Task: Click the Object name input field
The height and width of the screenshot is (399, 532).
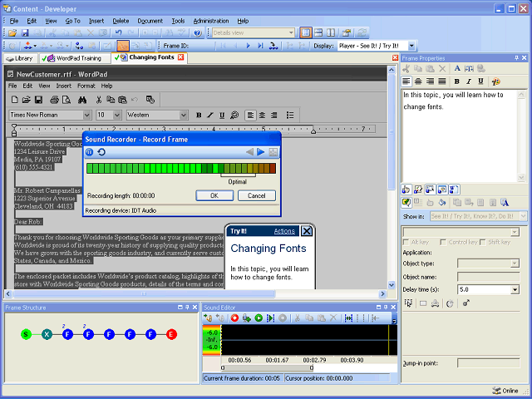Action: [488, 277]
